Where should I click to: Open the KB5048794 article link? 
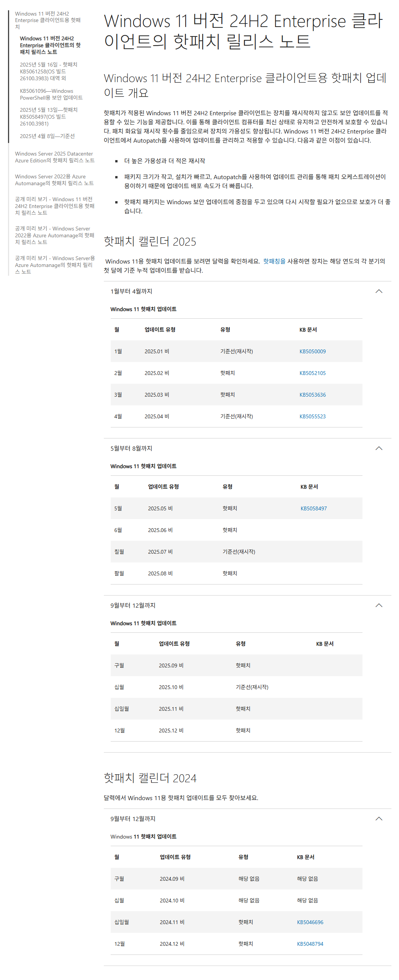310,944
